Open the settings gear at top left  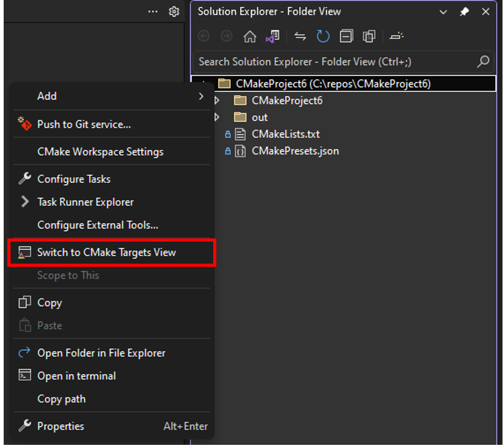[174, 11]
